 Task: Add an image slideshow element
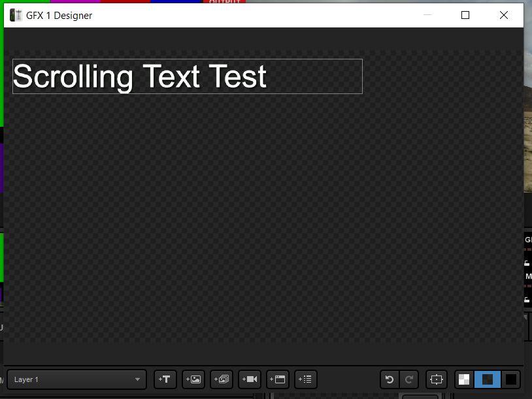pyautogui.click(x=222, y=379)
